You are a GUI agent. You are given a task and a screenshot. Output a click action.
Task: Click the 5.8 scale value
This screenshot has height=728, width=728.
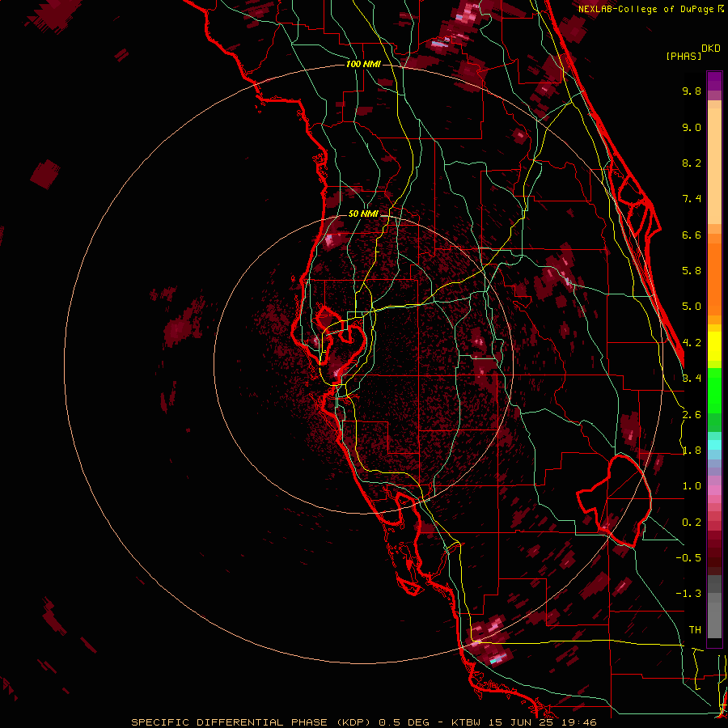coord(692,271)
